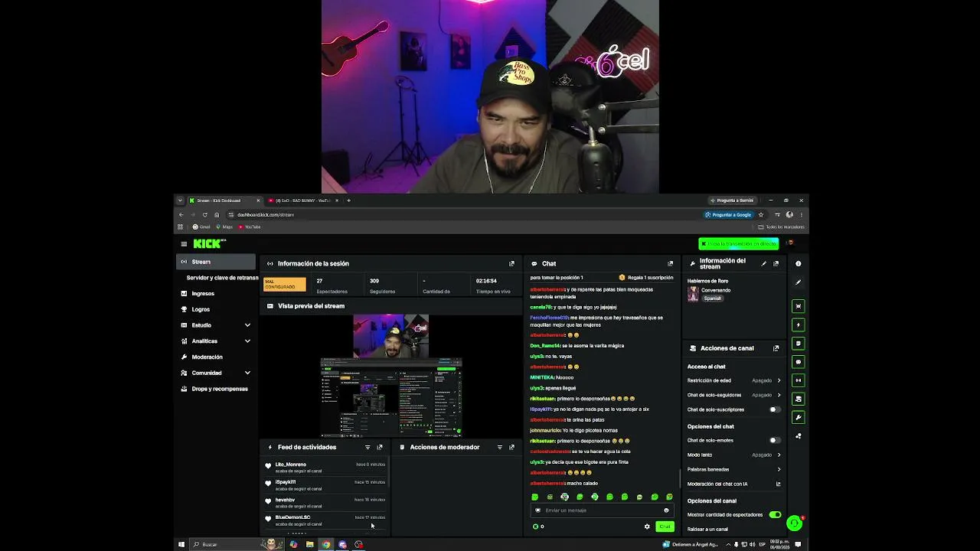Open Palabras baneadas settings
980x551 pixels.
pyautogui.click(x=734, y=469)
